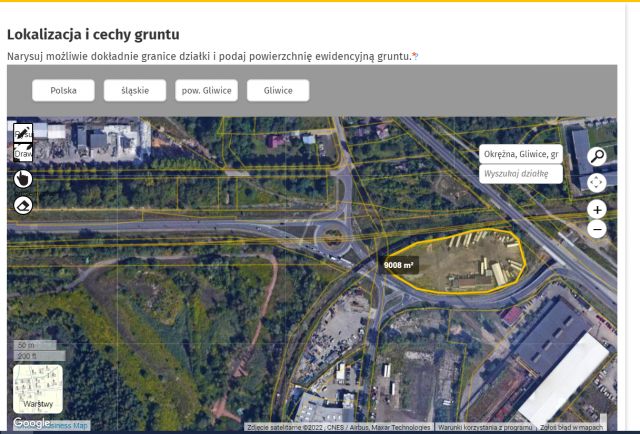Focus the Wyszukaj działkę search field

(x=521, y=174)
